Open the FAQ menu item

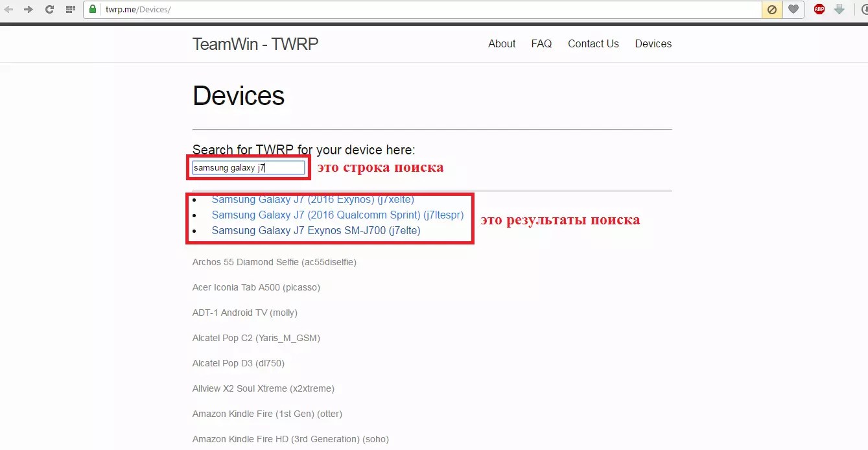541,44
